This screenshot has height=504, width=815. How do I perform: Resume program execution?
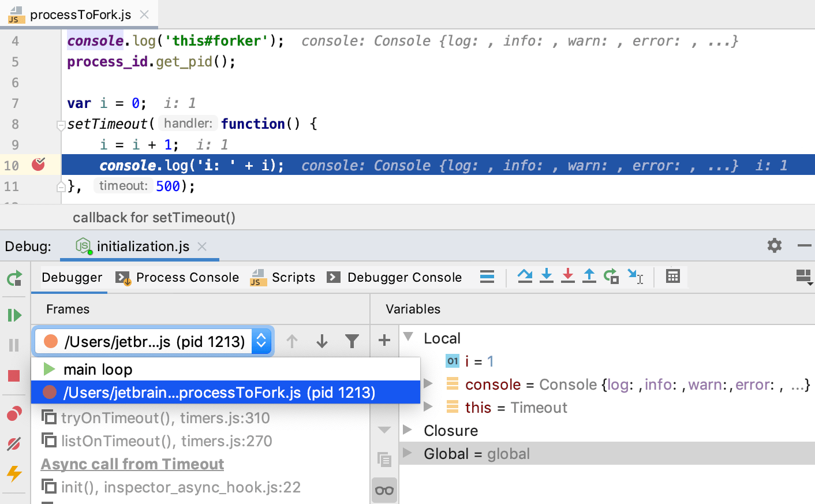14,315
